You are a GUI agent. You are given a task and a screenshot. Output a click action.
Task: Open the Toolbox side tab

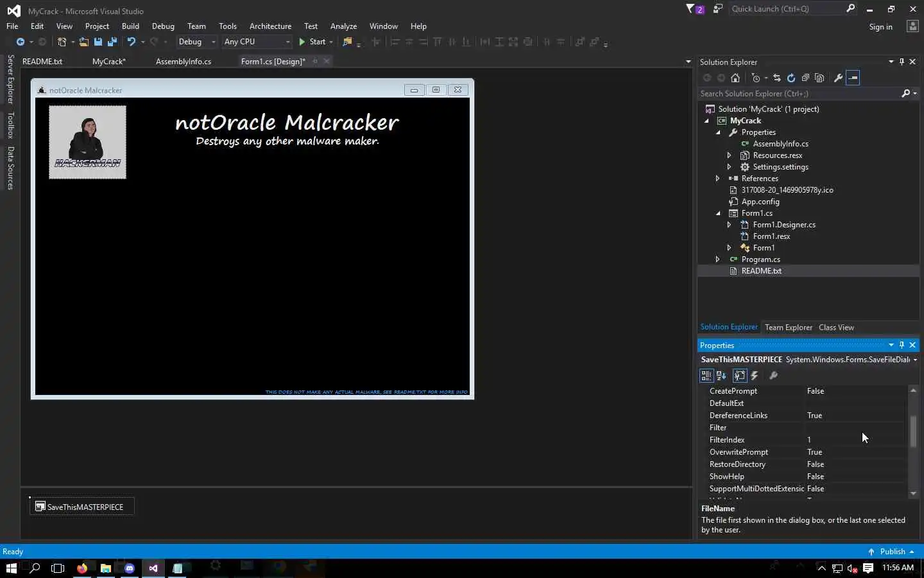[10, 125]
